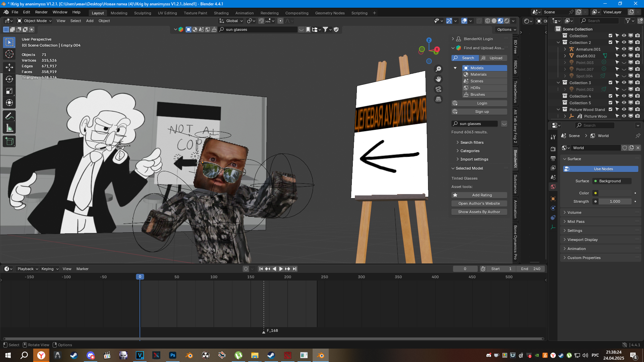Open the Render menu
The image size is (644, 362).
[41, 12]
